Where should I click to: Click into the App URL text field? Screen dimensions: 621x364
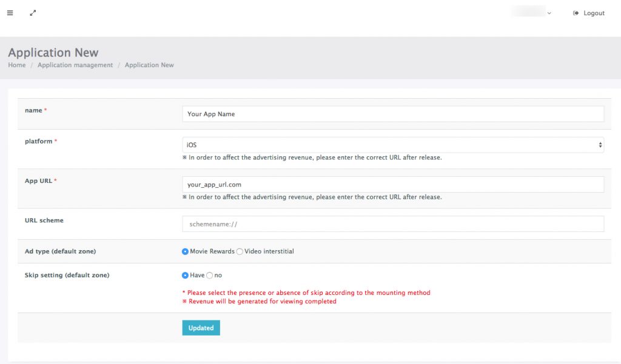(x=392, y=184)
